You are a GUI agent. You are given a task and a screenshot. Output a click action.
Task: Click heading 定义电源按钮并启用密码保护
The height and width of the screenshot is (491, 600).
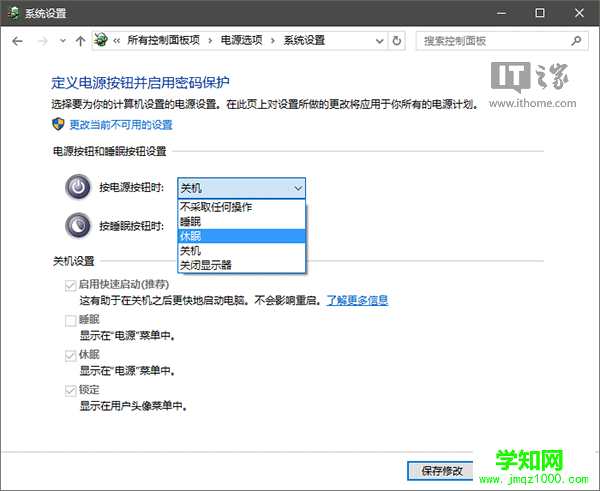(x=140, y=83)
